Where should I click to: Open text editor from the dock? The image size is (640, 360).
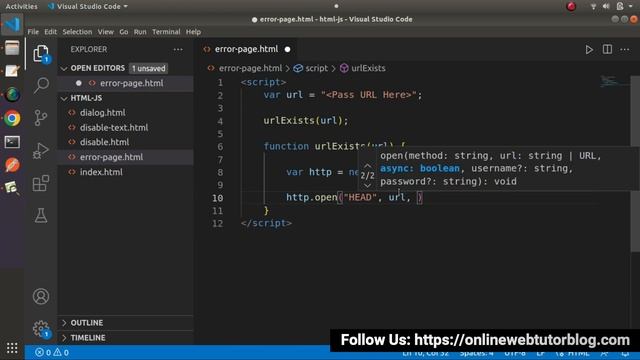tap(12, 71)
